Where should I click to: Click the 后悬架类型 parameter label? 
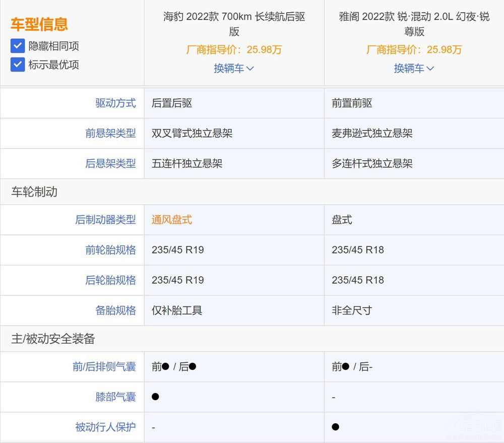110,164
